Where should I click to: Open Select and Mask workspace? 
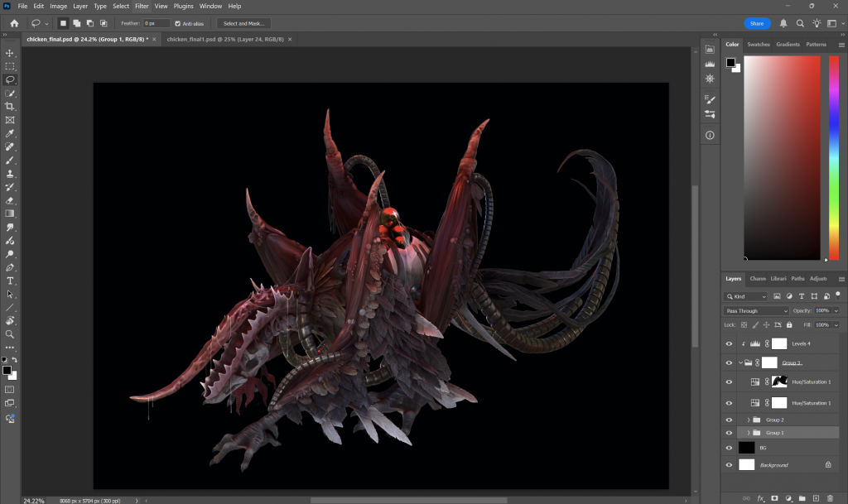point(244,23)
